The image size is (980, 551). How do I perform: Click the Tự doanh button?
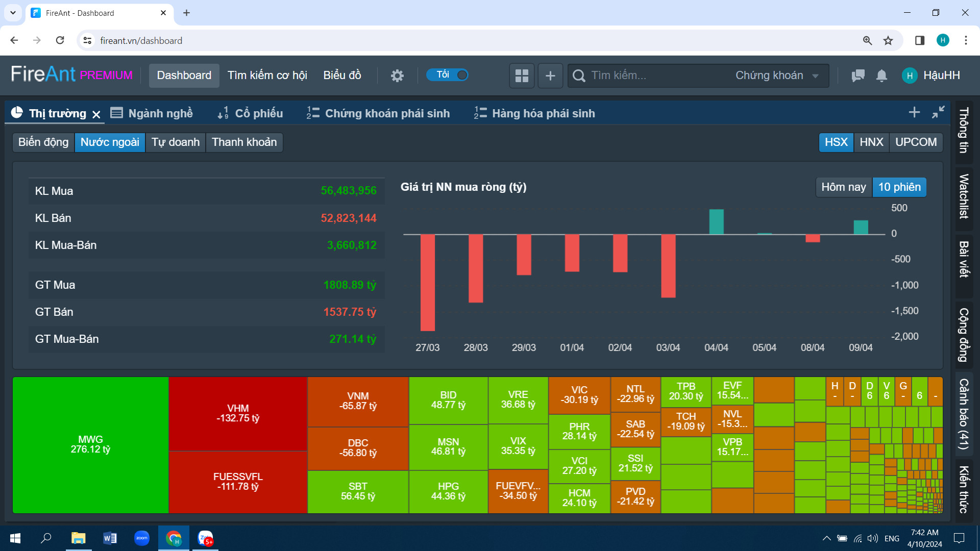click(175, 142)
